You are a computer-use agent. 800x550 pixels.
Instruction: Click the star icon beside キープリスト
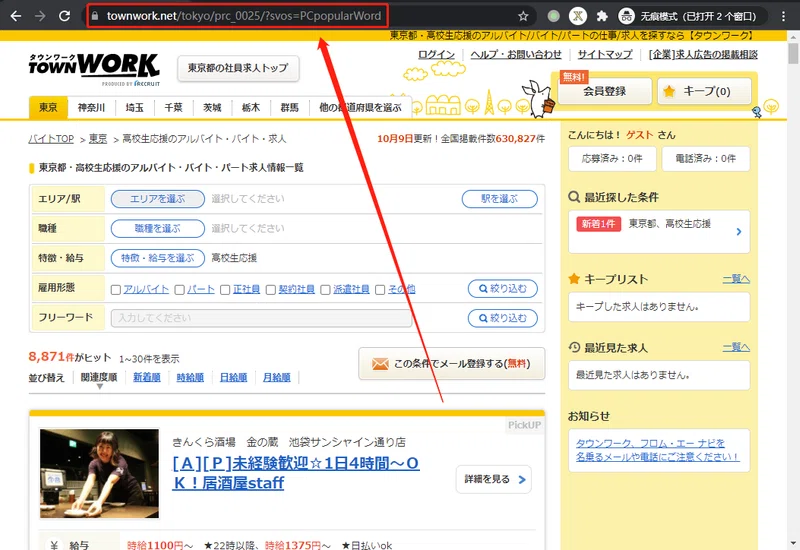(x=574, y=279)
